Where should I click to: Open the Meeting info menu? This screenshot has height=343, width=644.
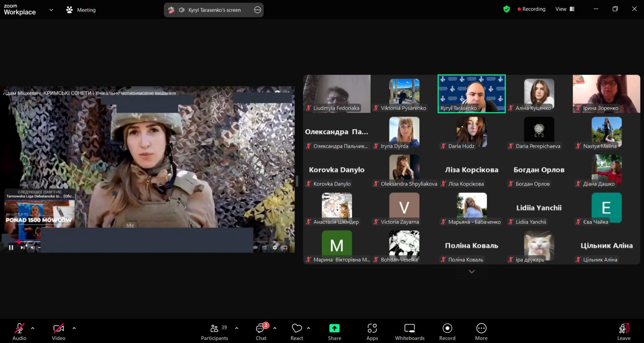point(81,10)
